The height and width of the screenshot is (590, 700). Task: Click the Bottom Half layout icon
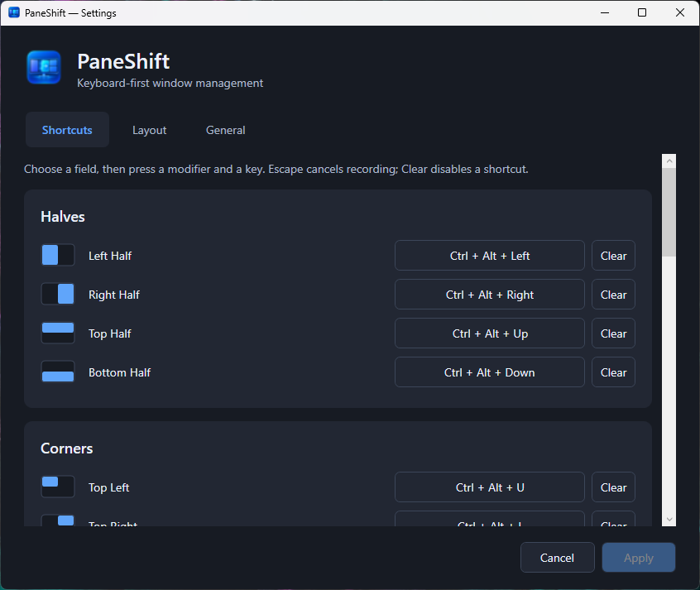(x=58, y=372)
